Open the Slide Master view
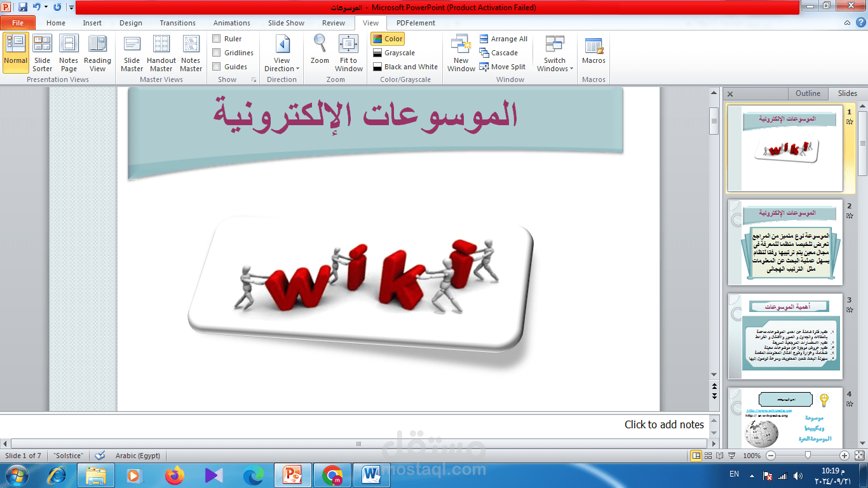 132,53
